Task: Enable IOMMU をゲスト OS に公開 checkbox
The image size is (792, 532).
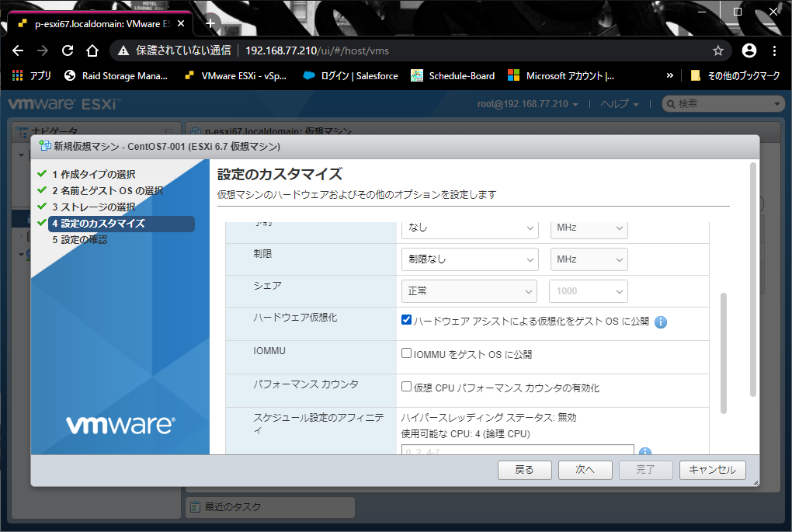Action: (406, 353)
